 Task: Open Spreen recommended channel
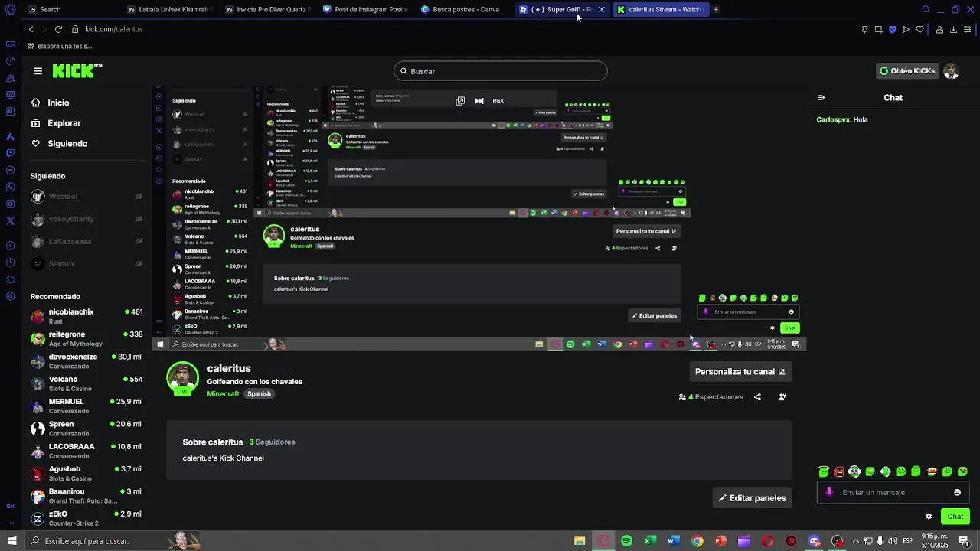click(87, 429)
